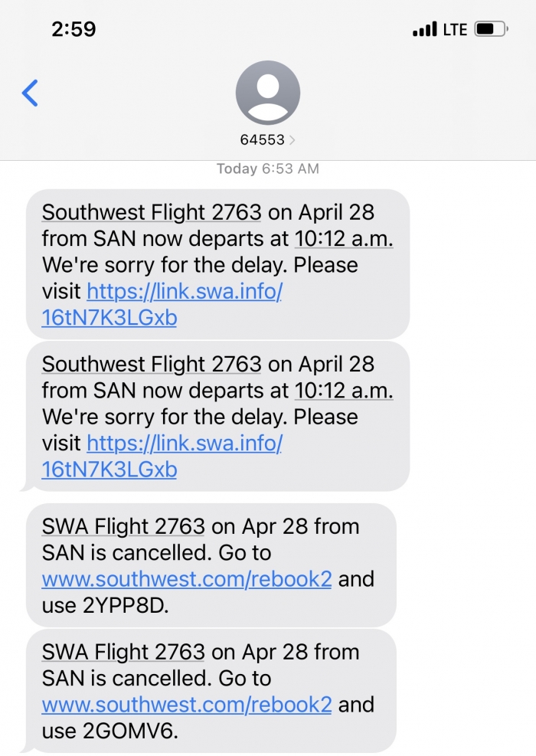536x756 pixels.
Task: Tap underlined "Southwest Flight 2763" in first message
Action: point(152,212)
